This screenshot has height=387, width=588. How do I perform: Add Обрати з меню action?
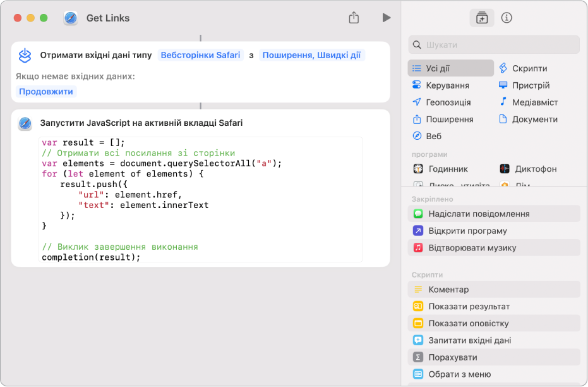[494, 374]
